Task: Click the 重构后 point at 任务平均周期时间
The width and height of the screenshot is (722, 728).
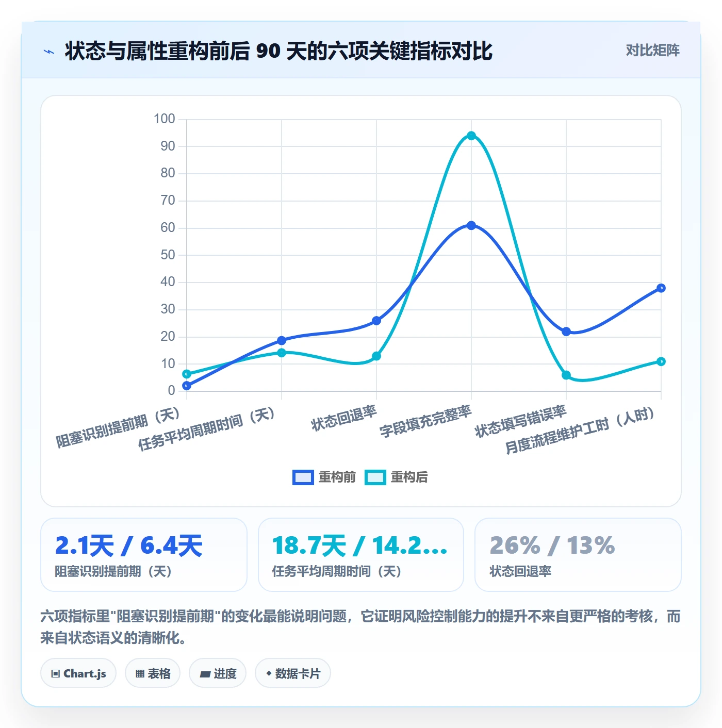Action: [x=282, y=353]
